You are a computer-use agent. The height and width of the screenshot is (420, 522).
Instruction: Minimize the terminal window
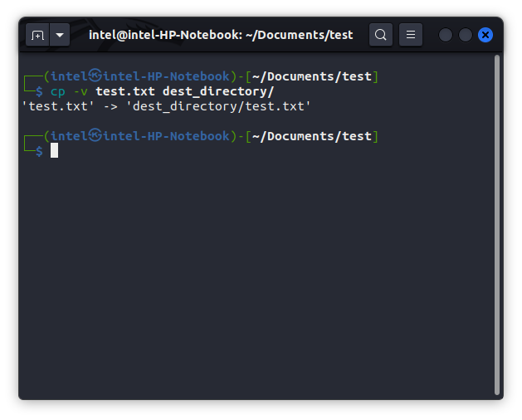pyautogui.click(x=446, y=35)
